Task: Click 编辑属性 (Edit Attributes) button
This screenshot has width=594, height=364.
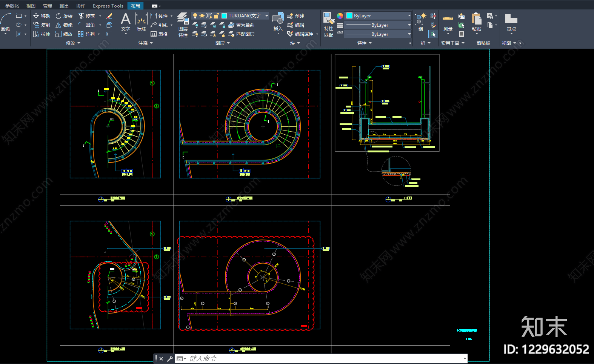Action: (300, 34)
